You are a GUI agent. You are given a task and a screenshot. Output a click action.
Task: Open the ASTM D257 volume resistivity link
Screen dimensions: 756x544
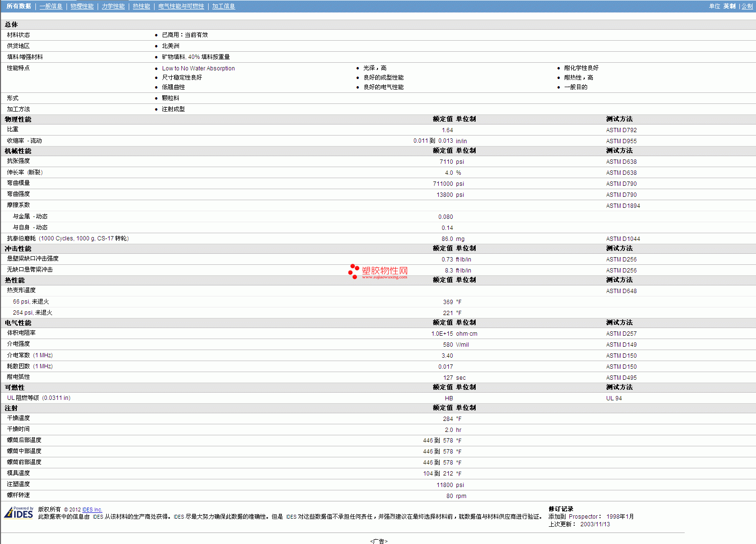coord(621,334)
